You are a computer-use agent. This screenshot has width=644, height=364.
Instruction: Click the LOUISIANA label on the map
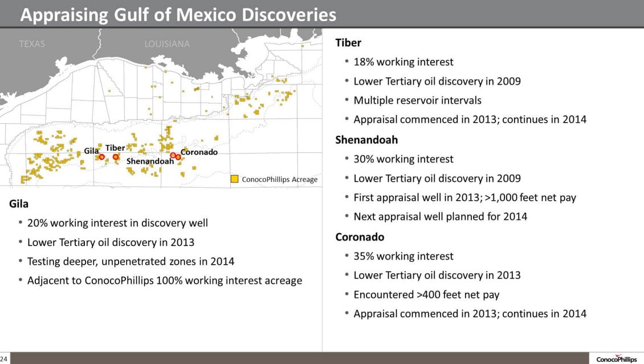[167, 44]
